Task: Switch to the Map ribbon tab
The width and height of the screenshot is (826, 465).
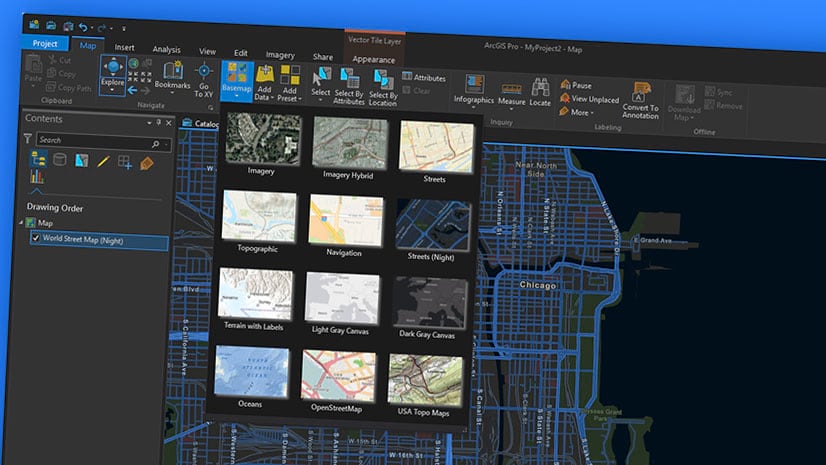Action: (88, 46)
